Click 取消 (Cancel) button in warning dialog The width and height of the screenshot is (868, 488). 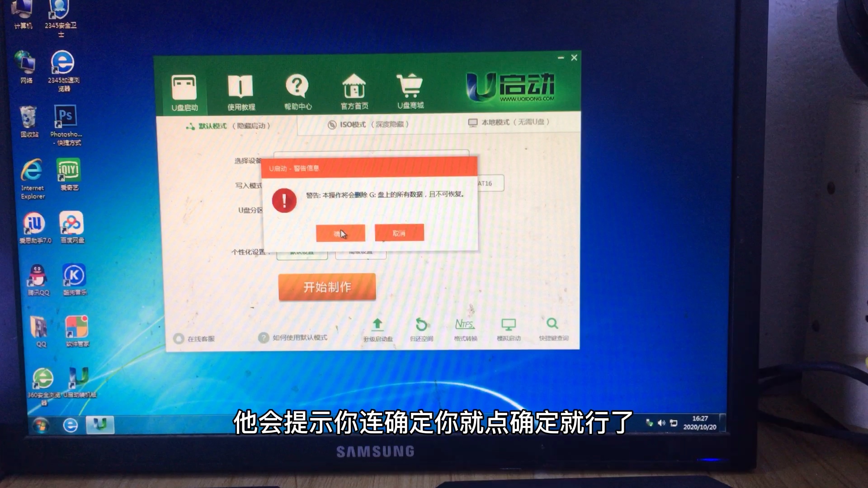pos(400,232)
